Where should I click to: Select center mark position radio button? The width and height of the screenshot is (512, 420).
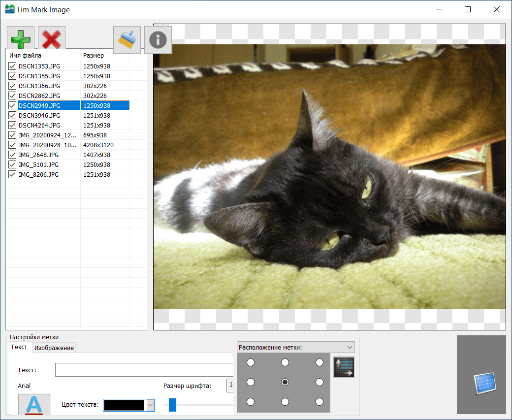pos(285,382)
